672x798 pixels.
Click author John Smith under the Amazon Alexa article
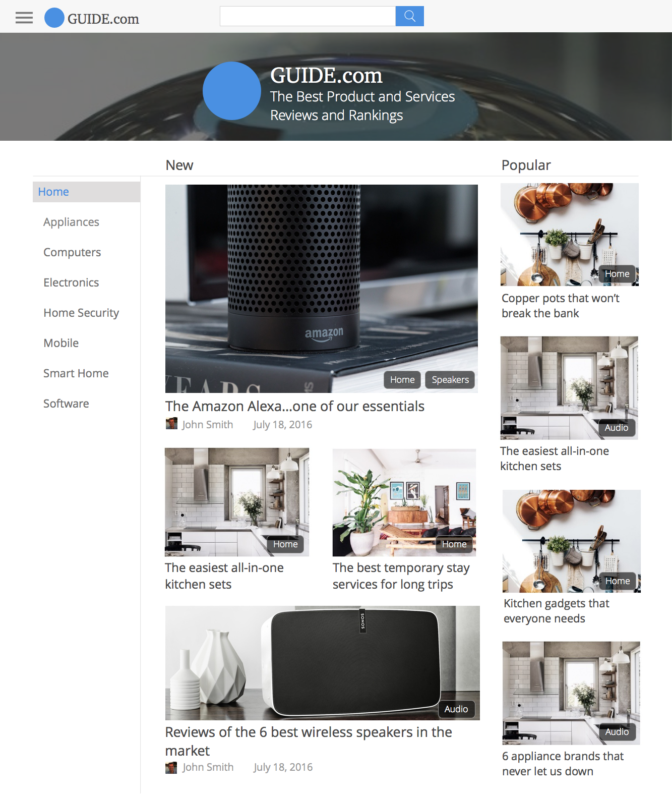click(x=208, y=425)
